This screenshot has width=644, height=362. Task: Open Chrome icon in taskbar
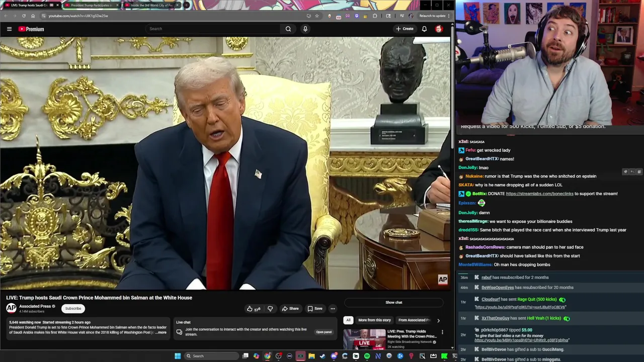tap(267, 356)
